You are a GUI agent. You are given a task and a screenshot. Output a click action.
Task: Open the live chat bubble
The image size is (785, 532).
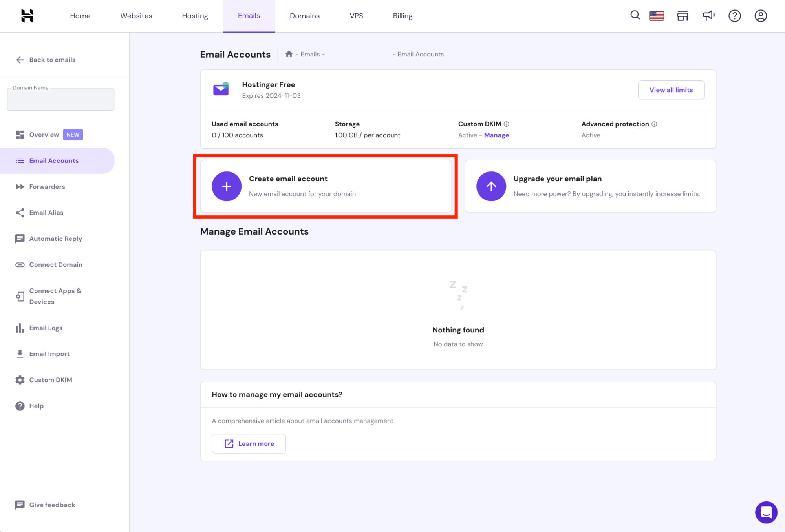[x=766, y=512]
